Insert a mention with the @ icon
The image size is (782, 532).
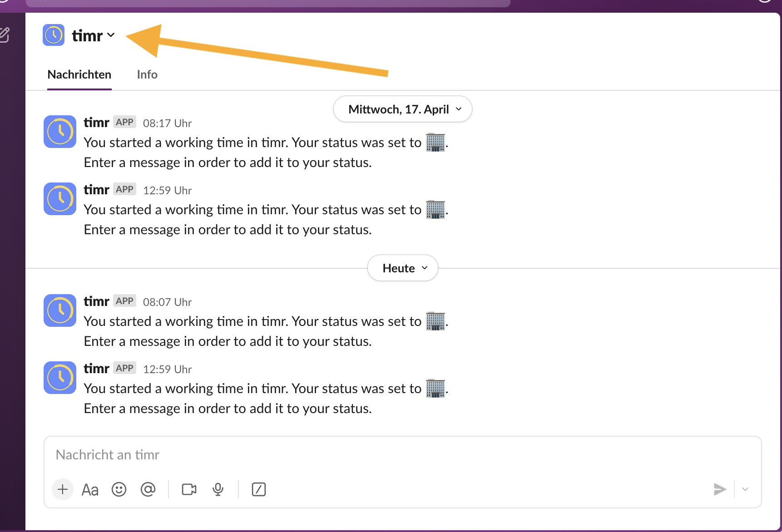[x=148, y=489]
